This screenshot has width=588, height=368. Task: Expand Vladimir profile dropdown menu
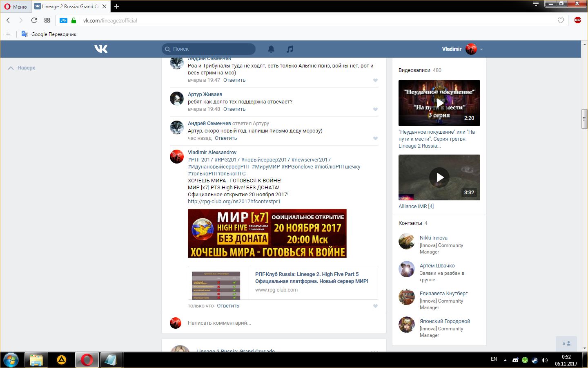click(x=481, y=49)
